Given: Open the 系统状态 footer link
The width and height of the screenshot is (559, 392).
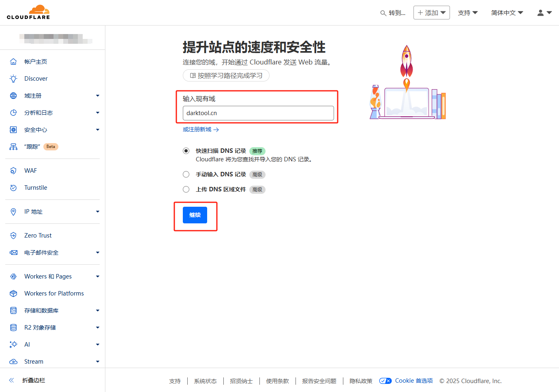Looking at the screenshot, I should pyautogui.click(x=206, y=381).
